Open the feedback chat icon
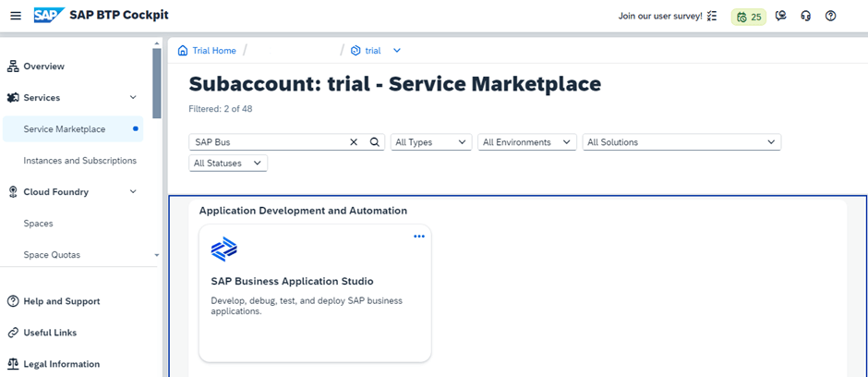 (781, 16)
